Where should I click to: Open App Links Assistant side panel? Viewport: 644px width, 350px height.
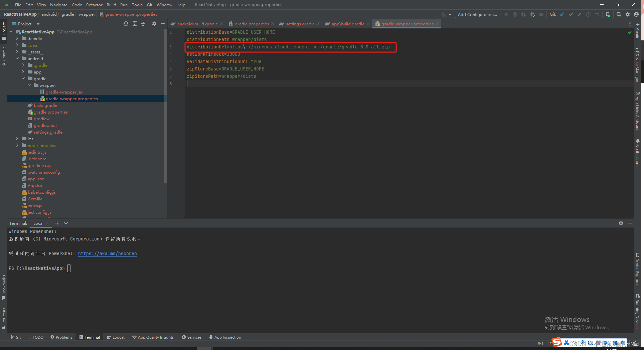click(x=638, y=111)
